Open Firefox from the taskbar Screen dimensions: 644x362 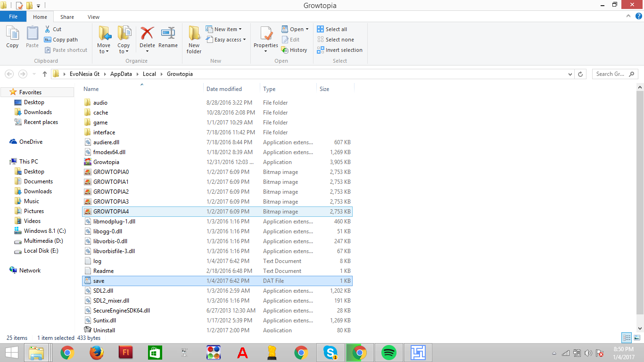click(x=96, y=353)
